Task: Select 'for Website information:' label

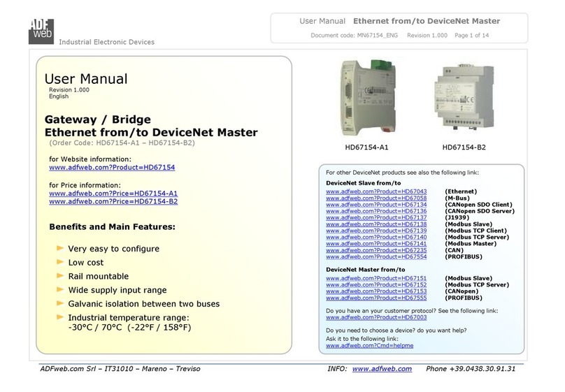Action: pos(90,159)
